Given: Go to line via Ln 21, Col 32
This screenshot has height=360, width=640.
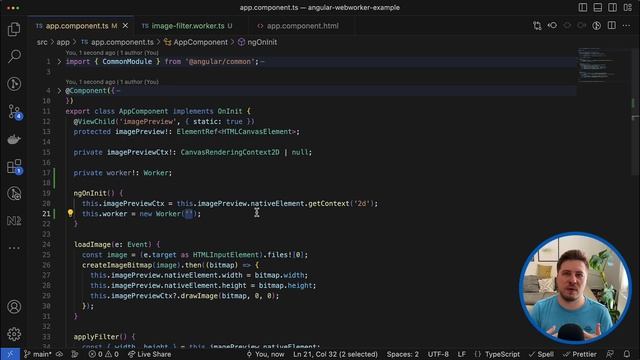Looking at the screenshot, I should point(335,354).
